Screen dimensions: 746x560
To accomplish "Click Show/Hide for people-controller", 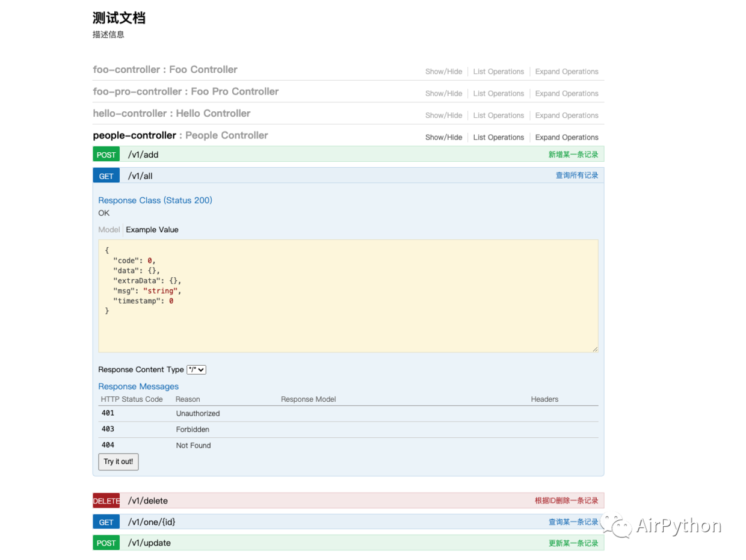I will pos(443,137).
